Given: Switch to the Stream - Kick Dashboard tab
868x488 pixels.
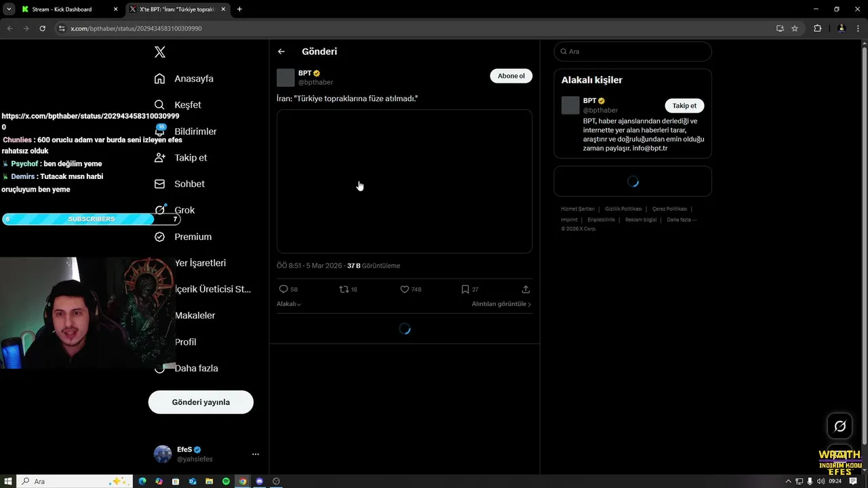Looking at the screenshot, I should point(62,9).
